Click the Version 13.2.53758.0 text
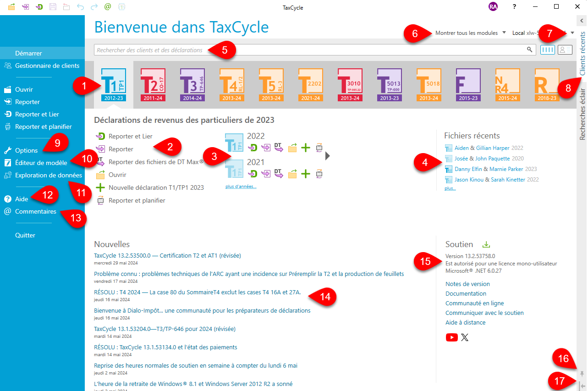The image size is (588, 391). tap(470, 256)
